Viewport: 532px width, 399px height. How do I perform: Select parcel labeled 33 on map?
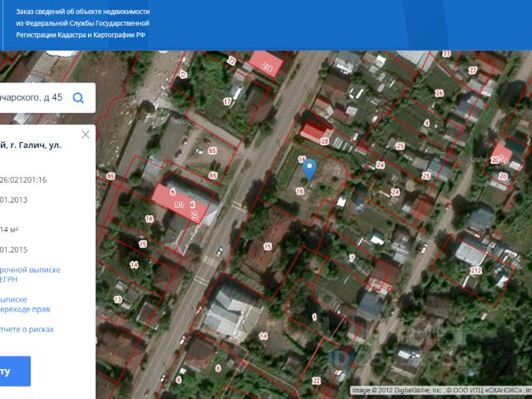[446, 54]
